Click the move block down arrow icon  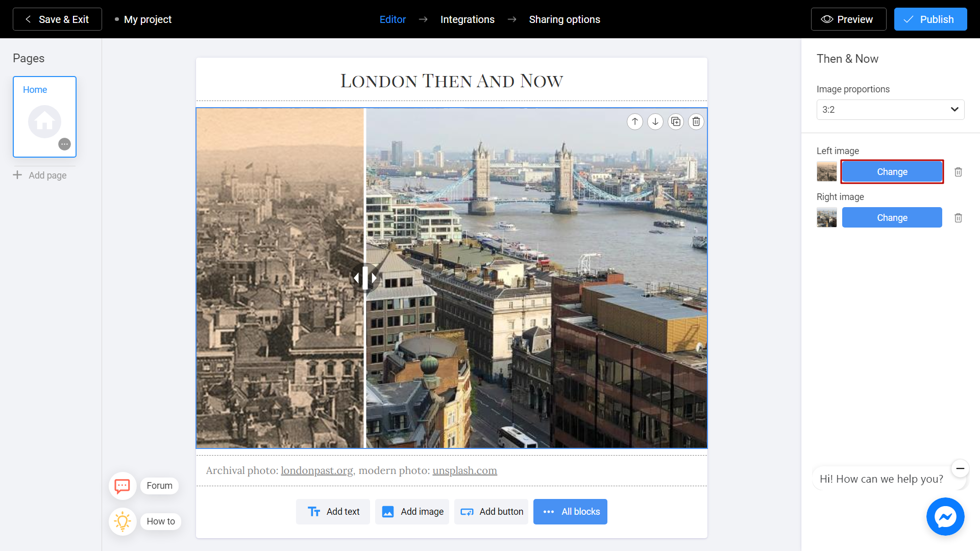tap(655, 121)
